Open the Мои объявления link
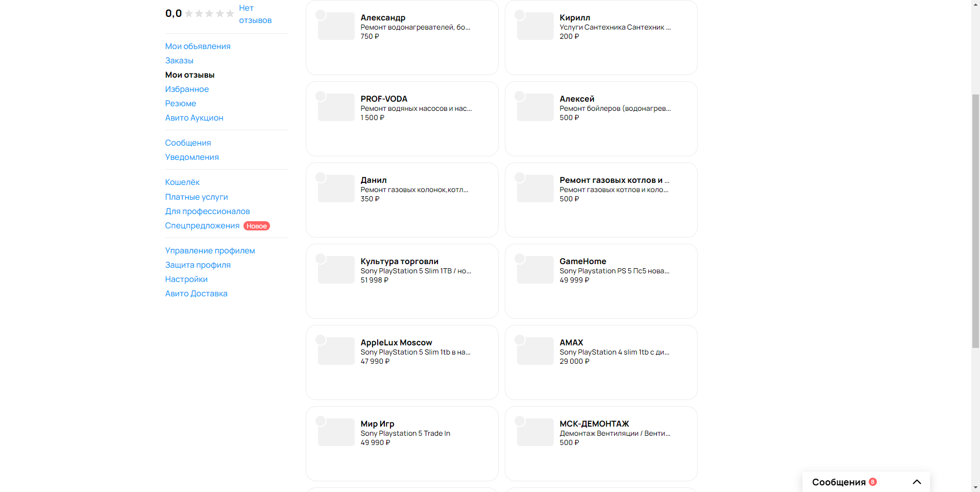980x492 pixels. (x=198, y=46)
